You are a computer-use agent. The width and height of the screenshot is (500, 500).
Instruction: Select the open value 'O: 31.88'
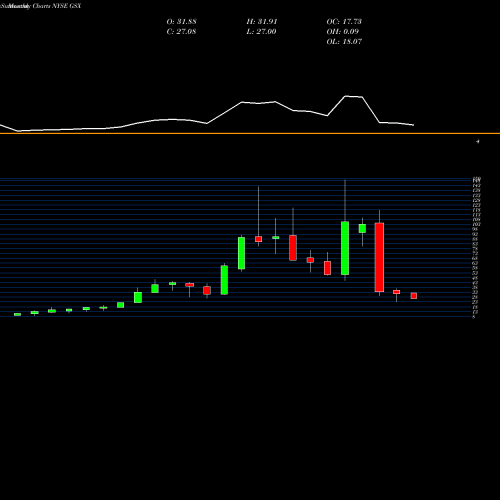[181, 22]
